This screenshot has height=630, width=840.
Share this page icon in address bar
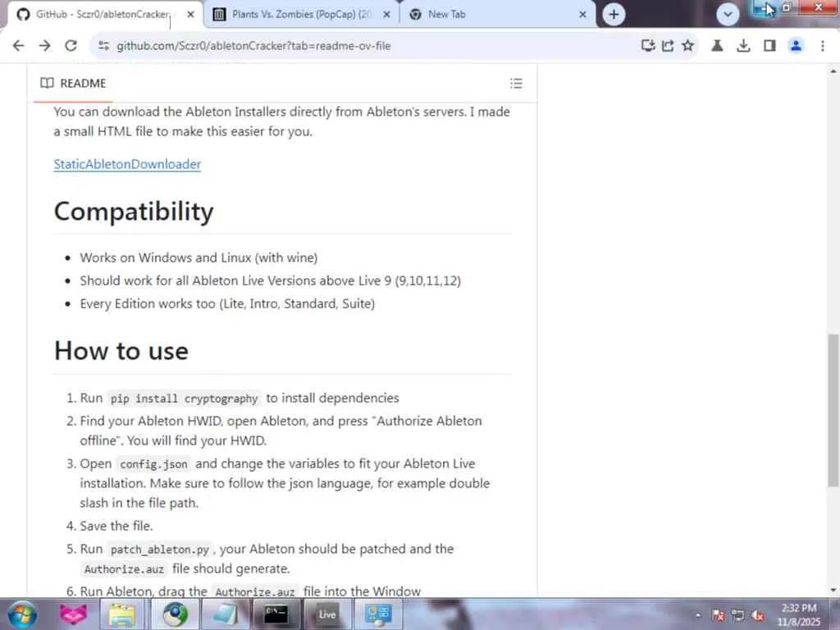pos(668,46)
